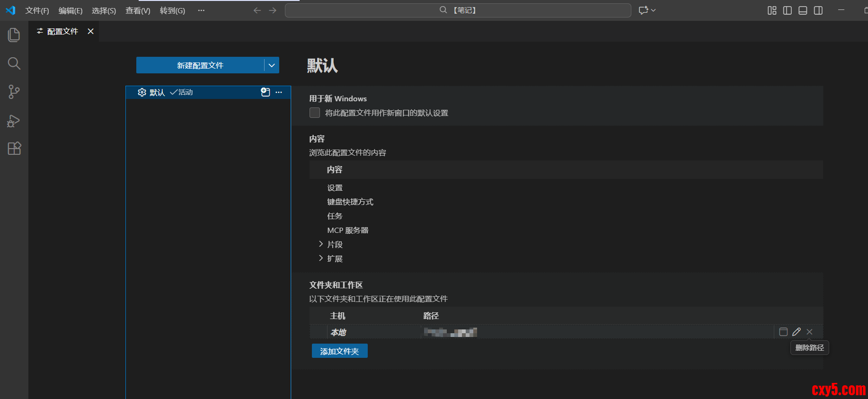Open the Search view in activity bar
This screenshot has width=868, height=399.
click(14, 63)
